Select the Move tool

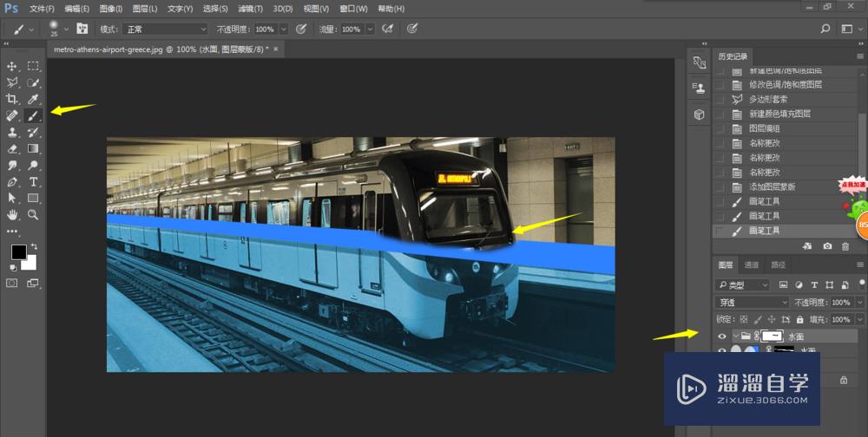pyautogui.click(x=13, y=66)
